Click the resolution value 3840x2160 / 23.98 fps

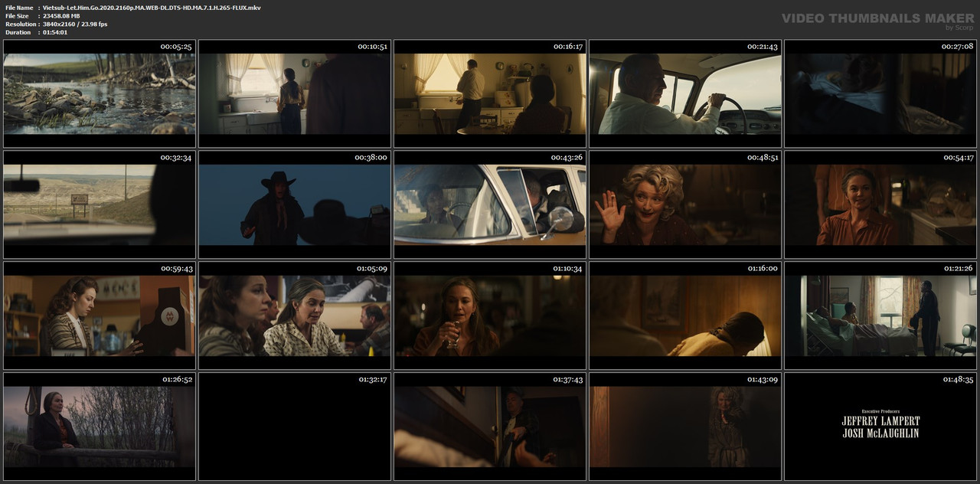coord(75,25)
